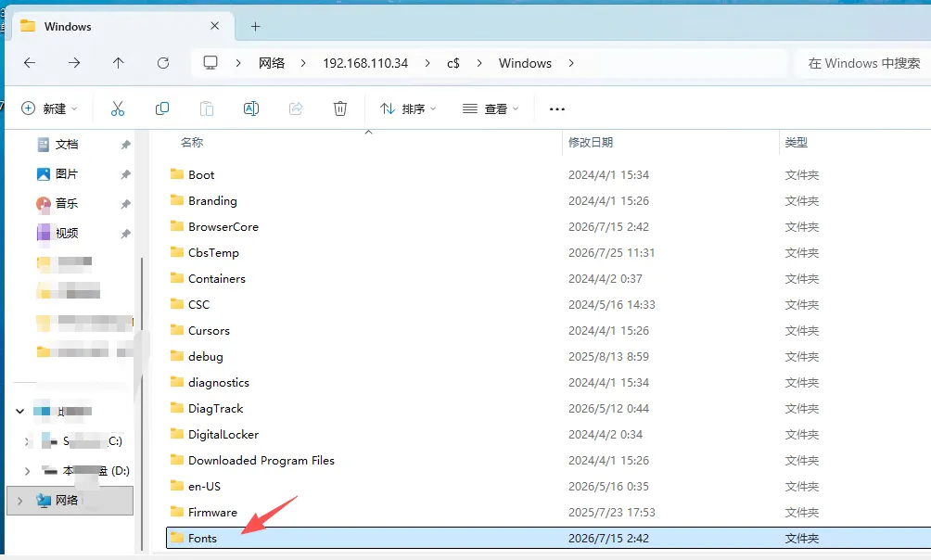
Task: Sort by 名称 column header
Action: click(192, 143)
